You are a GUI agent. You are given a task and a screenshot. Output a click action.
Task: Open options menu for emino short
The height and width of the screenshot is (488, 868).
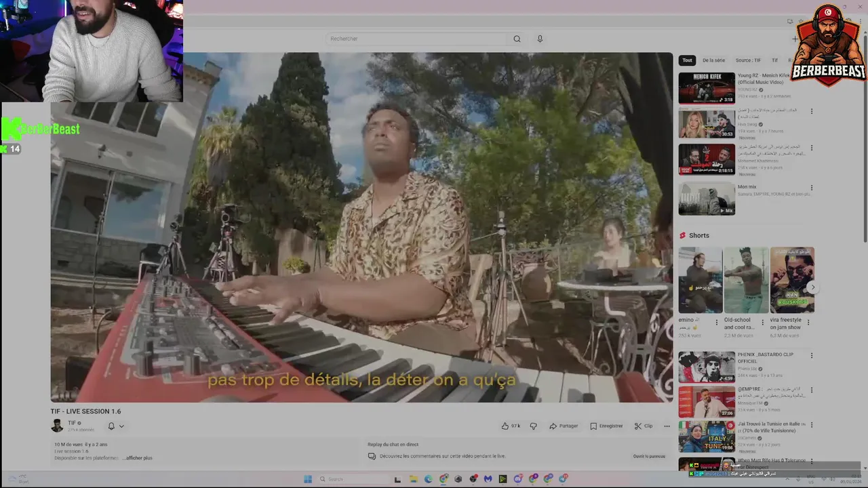(x=716, y=322)
